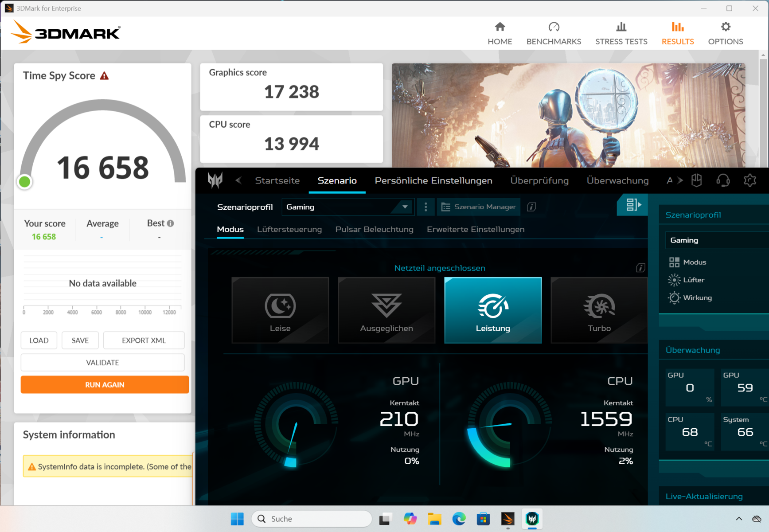
Task: Click the info icon next to Netzteil angeschlossen
Action: 640,268
